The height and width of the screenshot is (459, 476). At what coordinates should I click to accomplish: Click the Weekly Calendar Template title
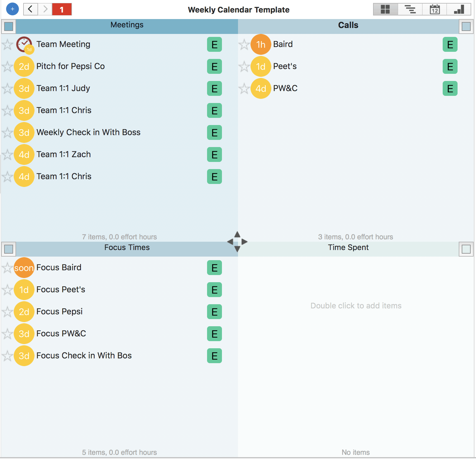coord(239,10)
